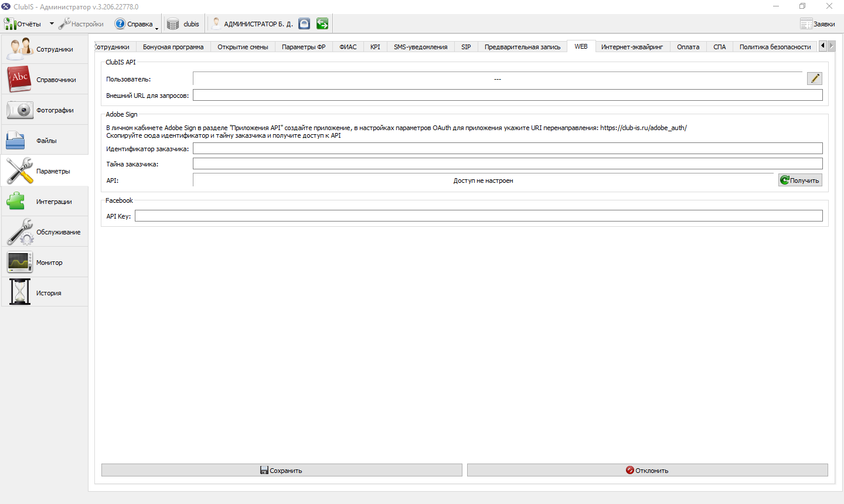Click the pencil edit icon for Пользователь
This screenshot has height=504, width=844.
pyautogui.click(x=815, y=79)
